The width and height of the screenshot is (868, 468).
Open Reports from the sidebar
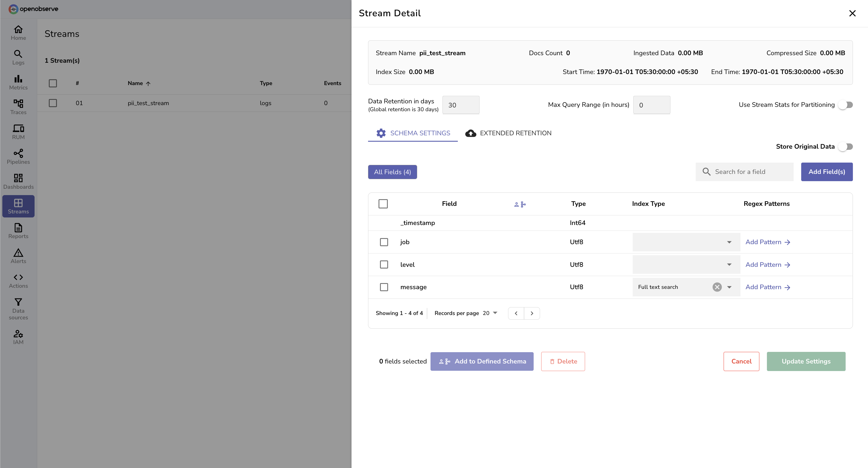point(18,231)
